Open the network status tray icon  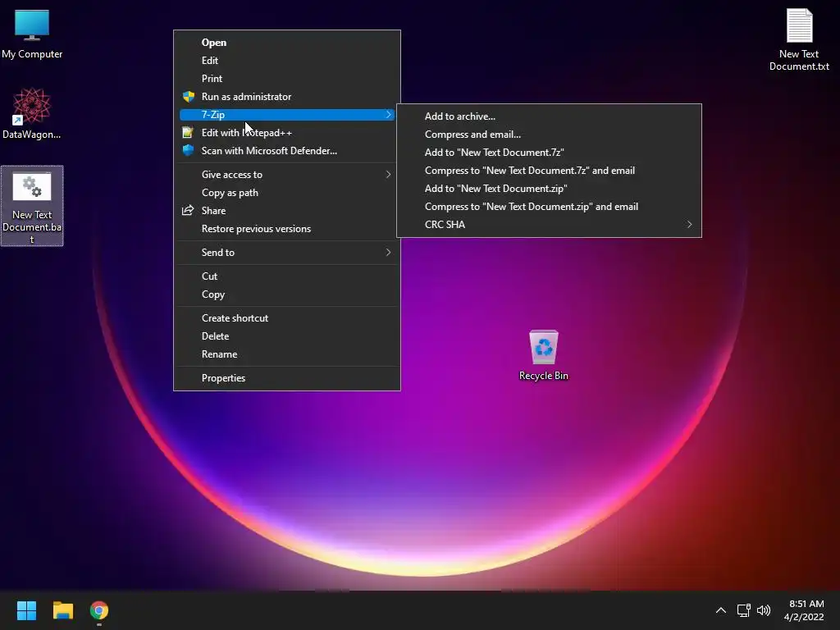pos(743,610)
